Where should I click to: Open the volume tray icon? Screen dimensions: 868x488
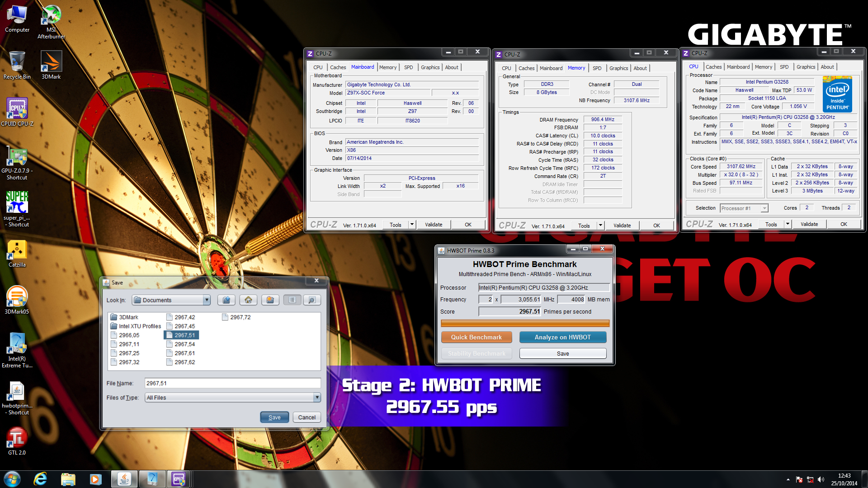tap(821, 479)
